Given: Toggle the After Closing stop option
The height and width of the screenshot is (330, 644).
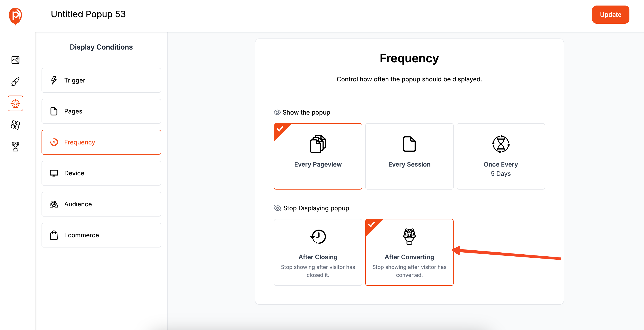Looking at the screenshot, I should click(318, 252).
